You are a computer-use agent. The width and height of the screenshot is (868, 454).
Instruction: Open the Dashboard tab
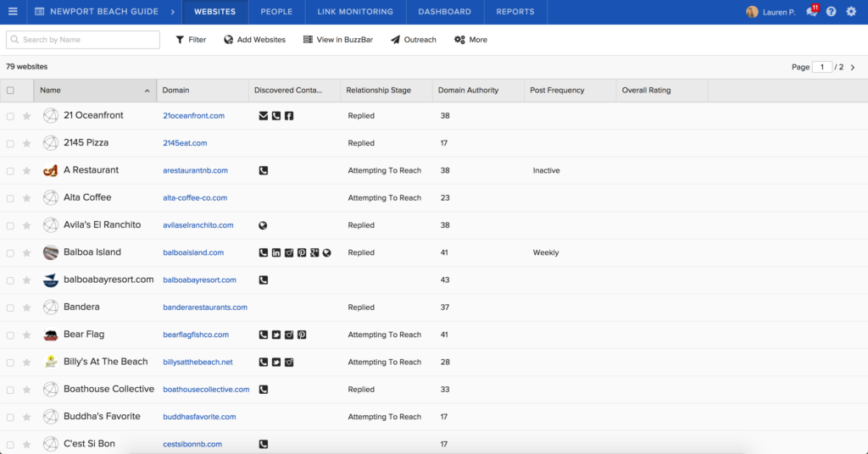444,12
